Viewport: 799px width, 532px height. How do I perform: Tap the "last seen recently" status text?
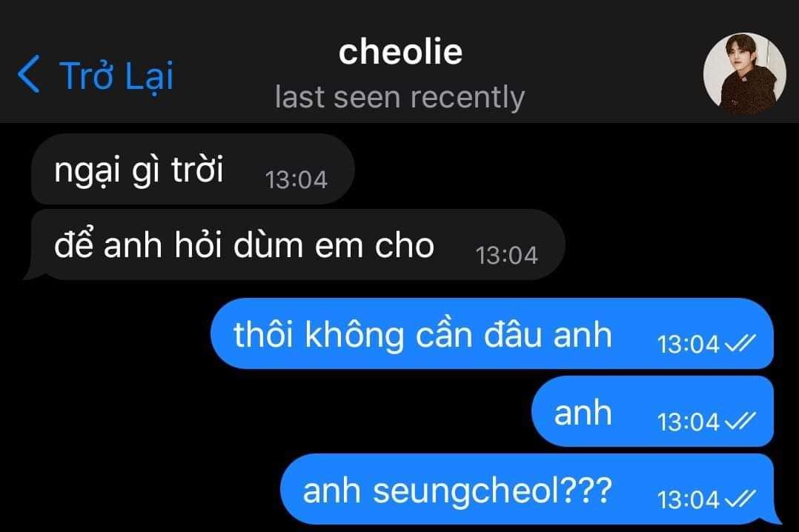400,97
